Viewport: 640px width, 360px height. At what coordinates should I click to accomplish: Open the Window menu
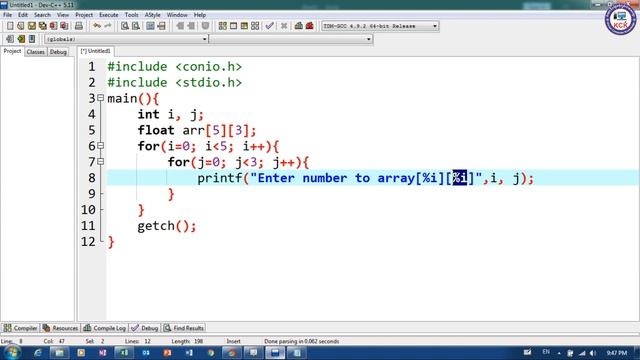[177, 15]
